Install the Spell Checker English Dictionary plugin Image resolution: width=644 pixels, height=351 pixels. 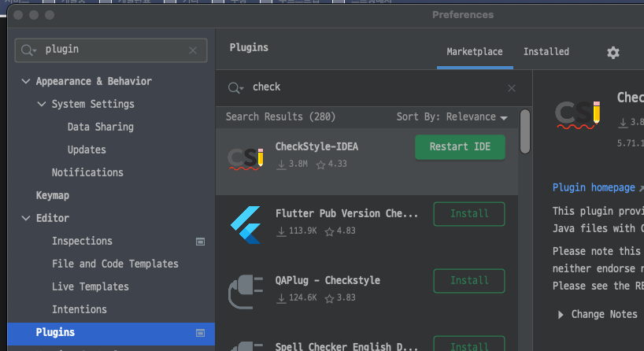(469, 345)
